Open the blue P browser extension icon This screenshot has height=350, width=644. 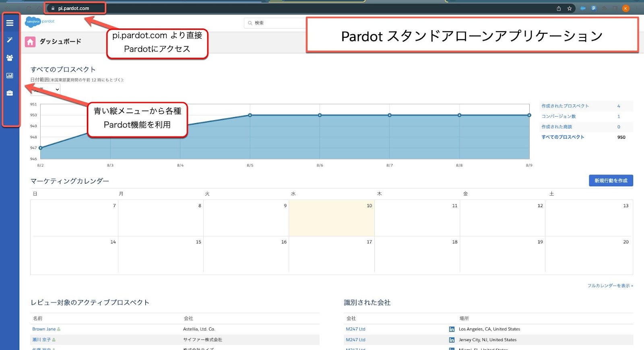coord(594,8)
